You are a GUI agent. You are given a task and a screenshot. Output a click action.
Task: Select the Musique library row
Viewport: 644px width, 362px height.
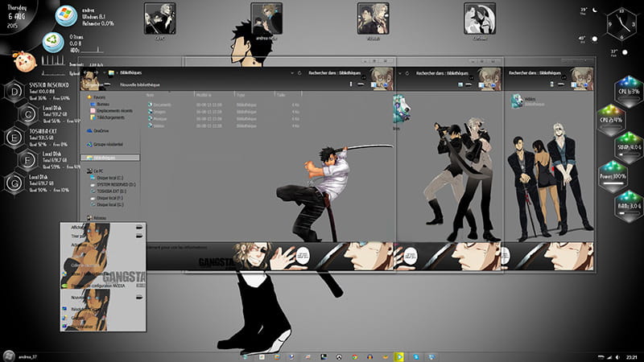click(224, 118)
